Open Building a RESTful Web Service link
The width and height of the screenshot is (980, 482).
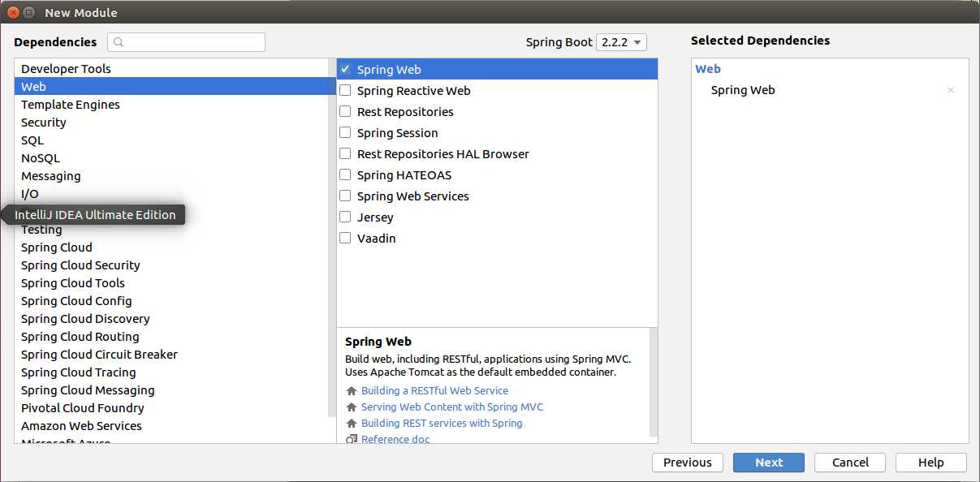pyautogui.click(x=434, y=390)
